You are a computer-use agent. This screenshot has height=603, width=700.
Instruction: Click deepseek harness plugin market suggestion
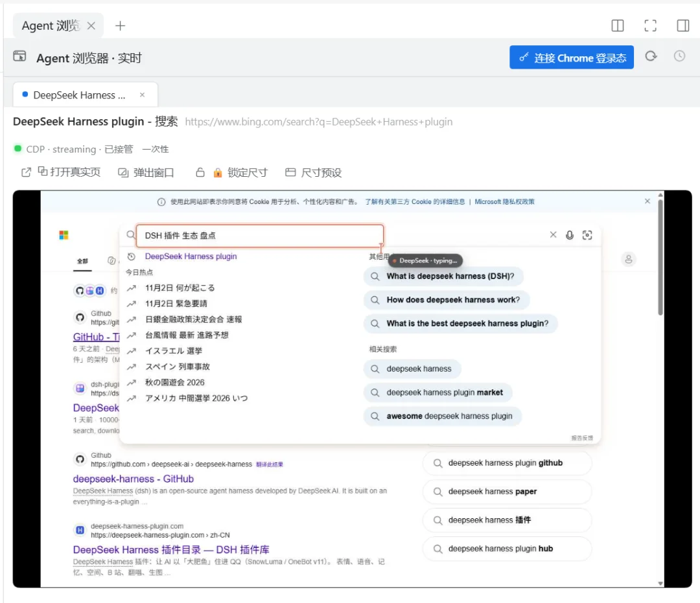tap(437, 393)
